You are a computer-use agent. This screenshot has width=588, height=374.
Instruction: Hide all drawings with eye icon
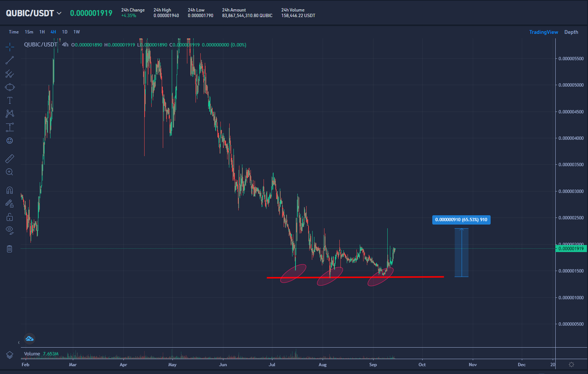(10, 230)
